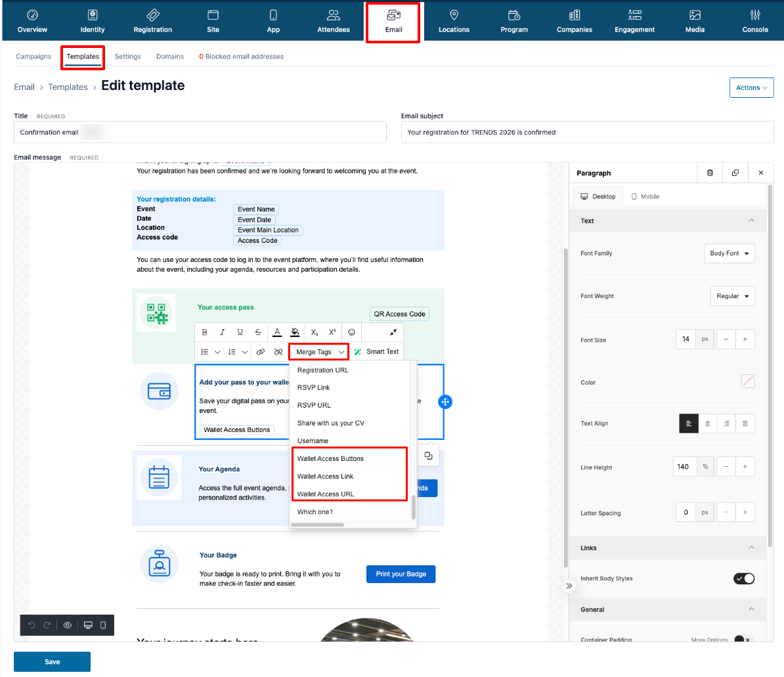Open the Attendees section
784x677 pixels.
[334, 22]
